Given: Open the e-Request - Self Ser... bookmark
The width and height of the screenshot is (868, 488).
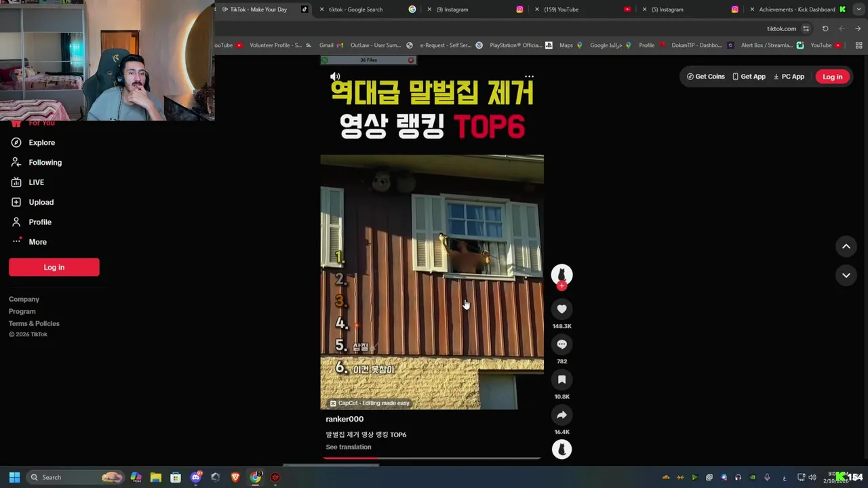Looking at the screenshot, I should (x=451, y=45).
